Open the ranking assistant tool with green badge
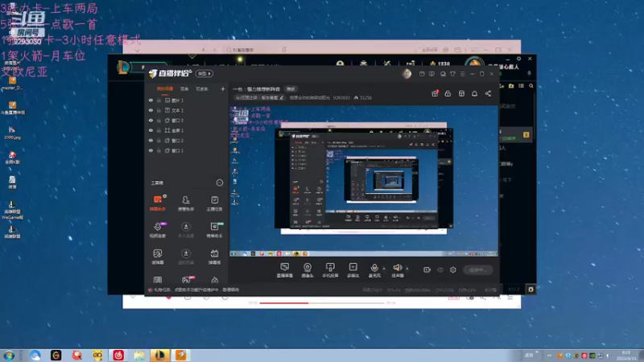The height and width of the screenshot is (362, 644). click(214, 230)
